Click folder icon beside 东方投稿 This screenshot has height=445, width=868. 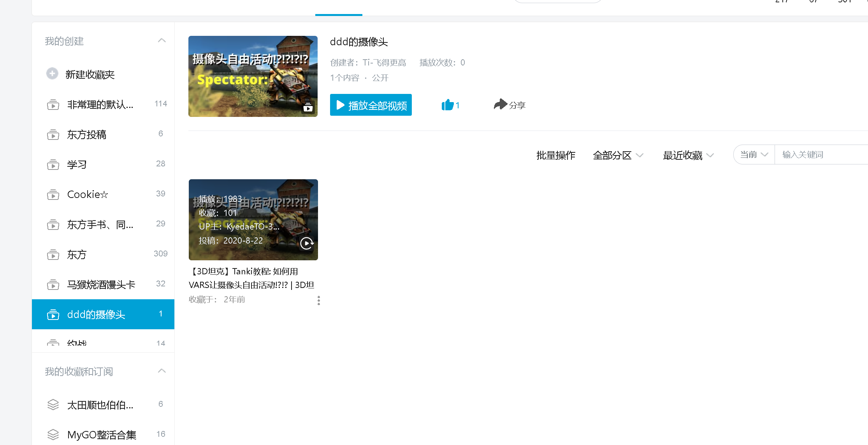tap(53, 134)
